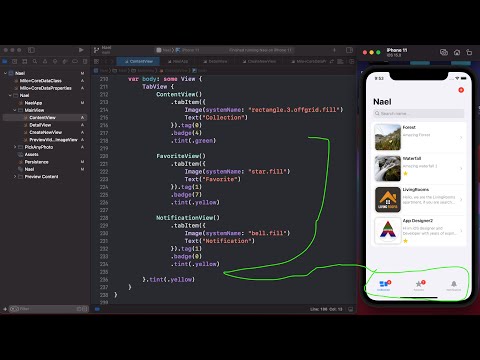Click the Finished running activity status
The width and height of the screenshot is (480, 360).
point(260,50)
